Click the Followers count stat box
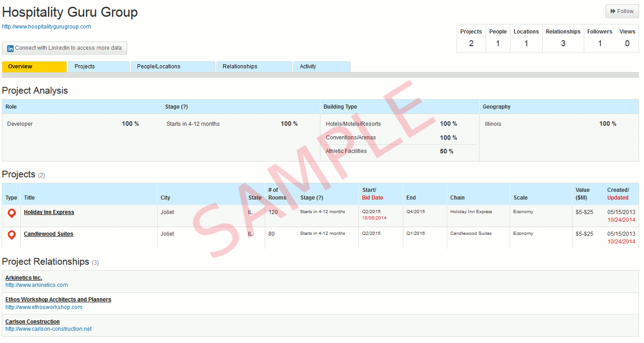The height and width of the screenshot is (343, 644). [x=600, y=38]
